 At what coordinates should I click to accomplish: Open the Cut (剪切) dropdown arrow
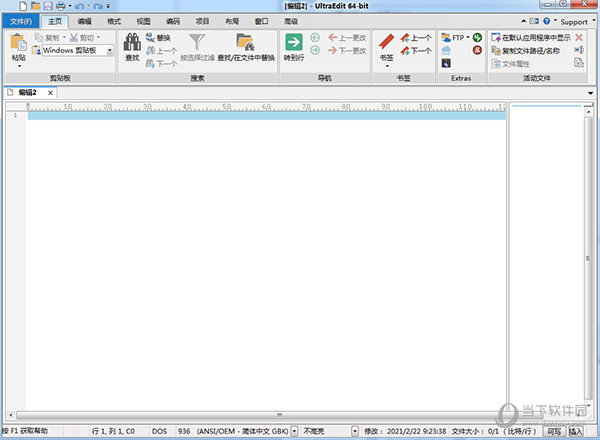pyautogui.click(x=98, y=37)
